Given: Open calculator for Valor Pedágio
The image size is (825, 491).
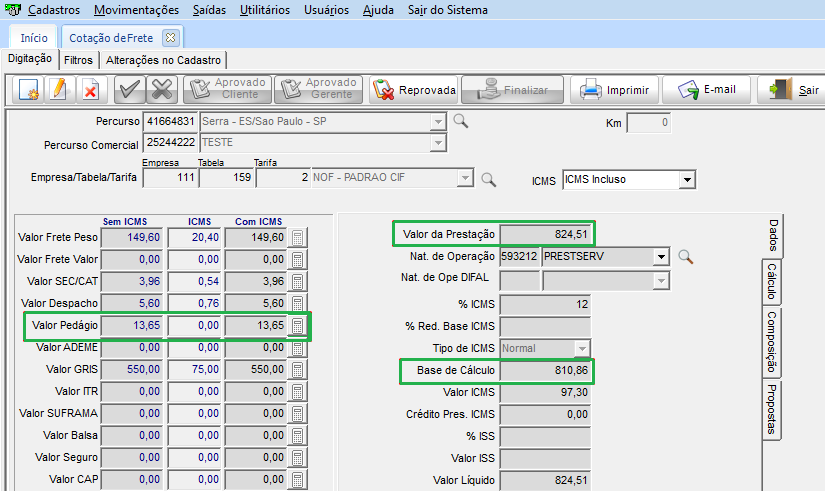Looking at the screenshot, I should point(297,325).
